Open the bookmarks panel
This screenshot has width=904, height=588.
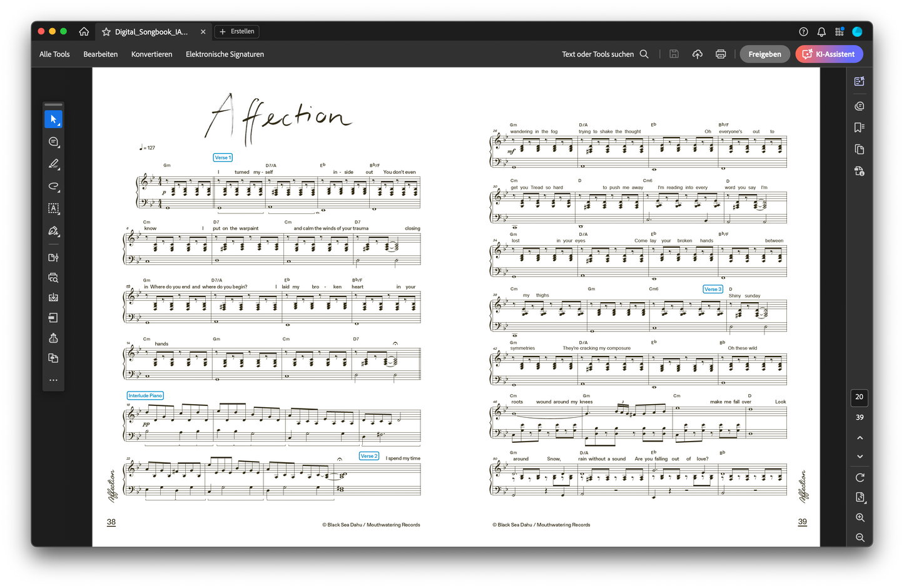859,127
